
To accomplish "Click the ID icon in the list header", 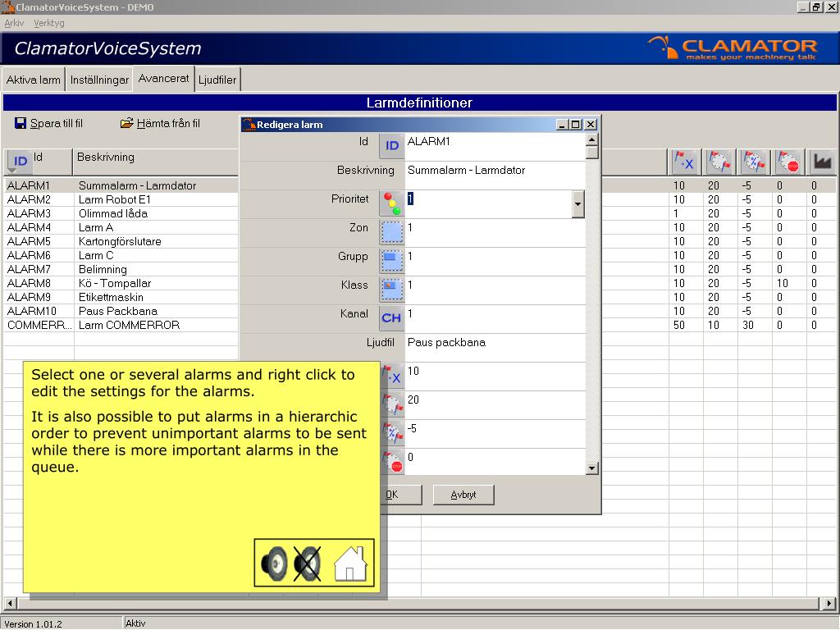I will click(x=20, y=162).
